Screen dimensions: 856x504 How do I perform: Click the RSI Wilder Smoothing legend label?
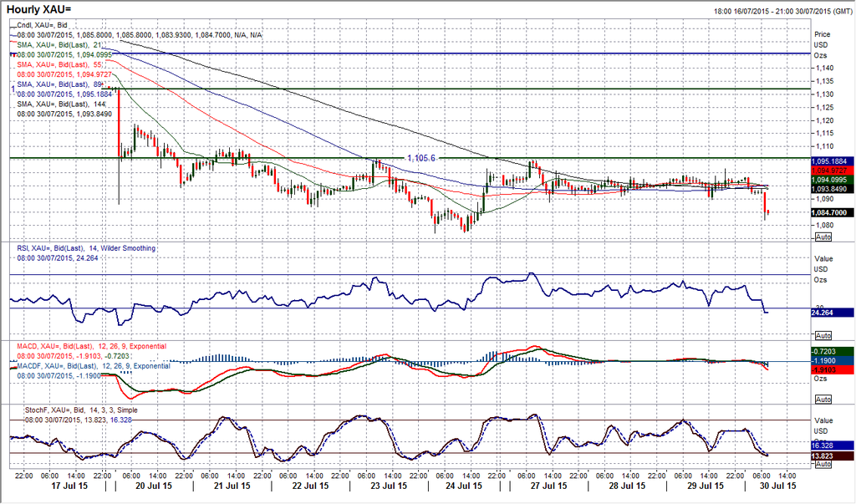86,248
